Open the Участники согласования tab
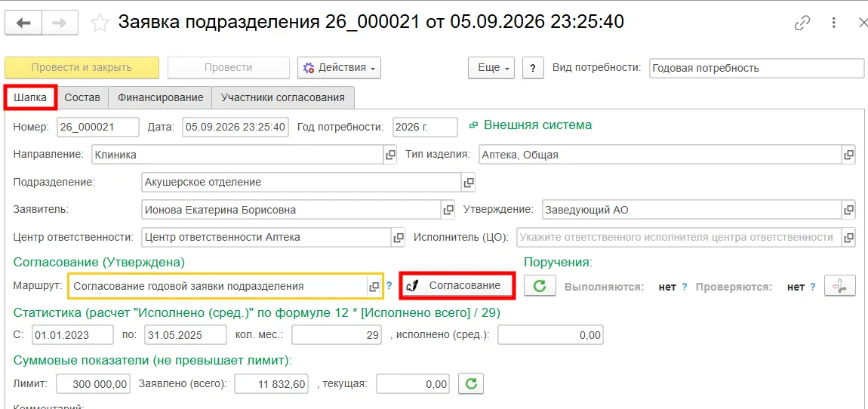868x409 pixels. pos(283,97)
